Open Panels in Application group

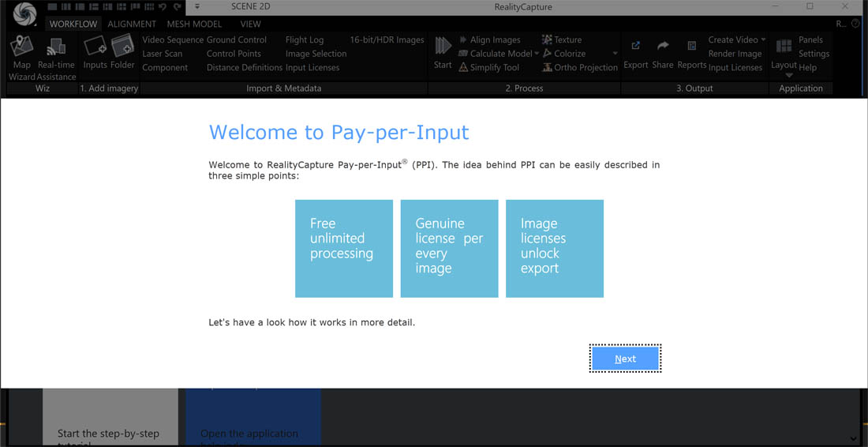point(810,39)
